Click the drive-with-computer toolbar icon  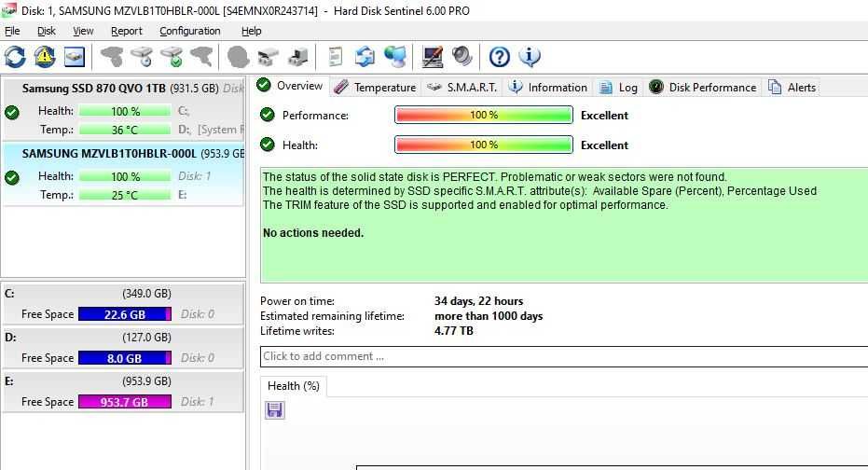[x=297, y=57]
